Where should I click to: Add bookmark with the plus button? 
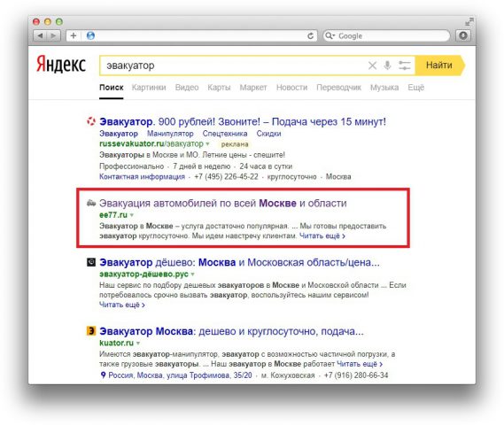[x=74, y=35]
